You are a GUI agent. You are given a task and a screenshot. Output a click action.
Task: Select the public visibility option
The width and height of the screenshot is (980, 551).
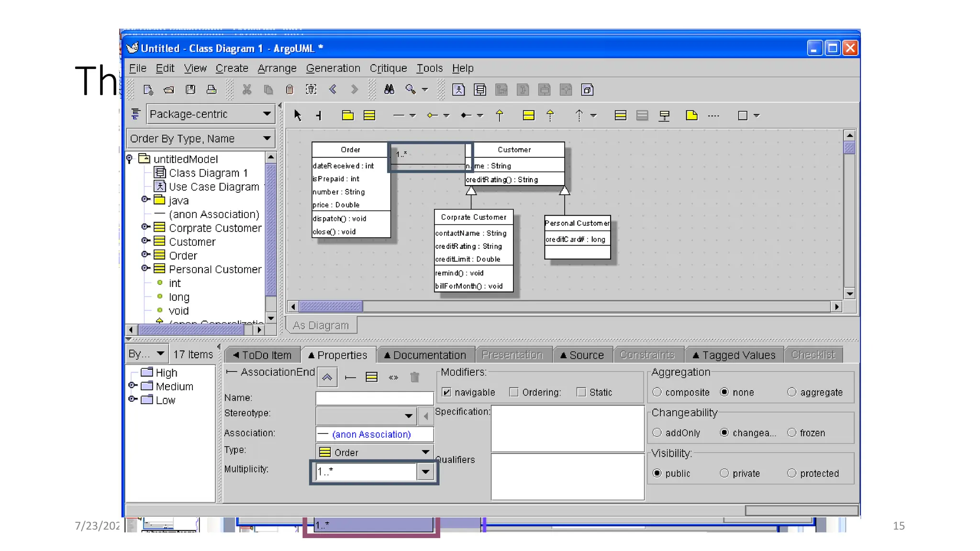(657, 474)
